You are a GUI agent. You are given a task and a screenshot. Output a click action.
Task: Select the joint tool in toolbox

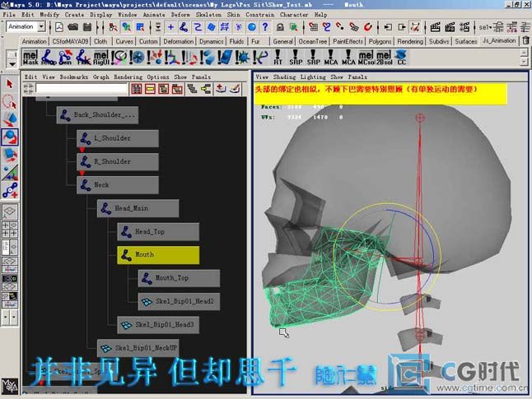(10, 190)
